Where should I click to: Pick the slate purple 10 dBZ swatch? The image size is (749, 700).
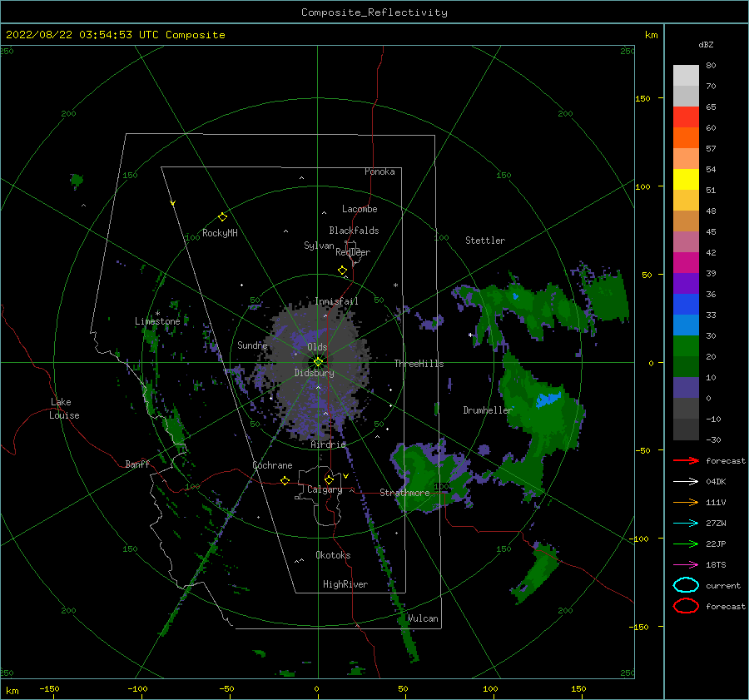(x=686, y=388)
